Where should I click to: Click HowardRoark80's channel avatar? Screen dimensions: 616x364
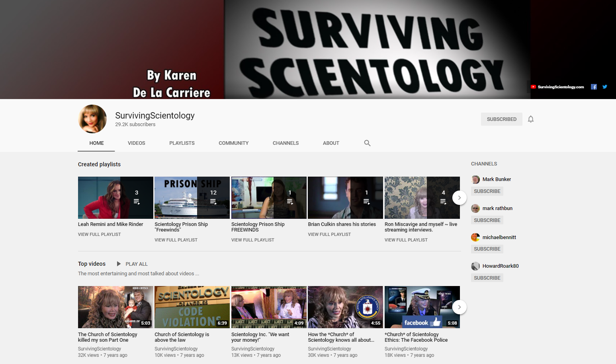pyautogui.click(x=475, y=266)
